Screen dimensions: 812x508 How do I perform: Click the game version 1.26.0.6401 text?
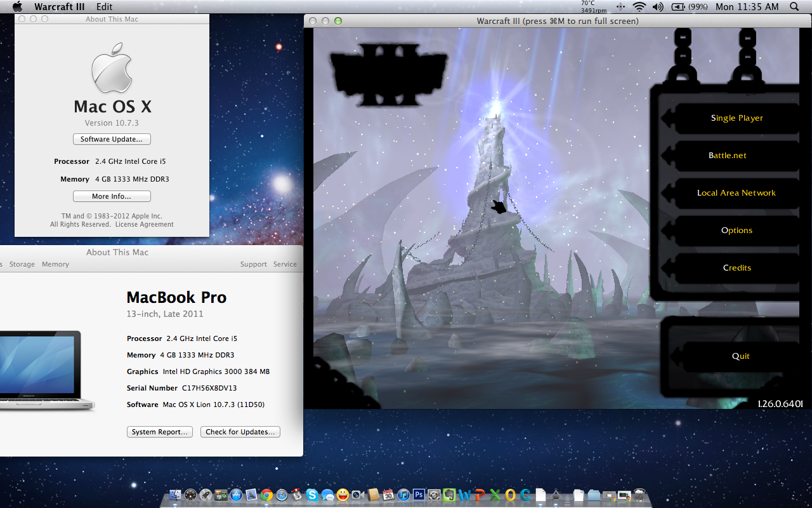pyautogui.click(x=780, y=403)
